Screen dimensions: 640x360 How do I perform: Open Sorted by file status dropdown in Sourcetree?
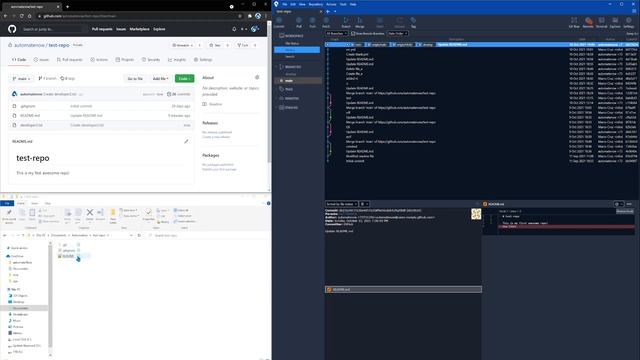pyautogui.click(x=342, y=204)
